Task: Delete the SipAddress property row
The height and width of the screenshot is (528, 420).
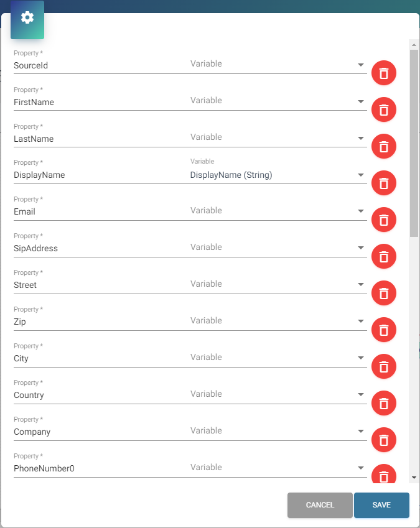Action: (384, 256)
